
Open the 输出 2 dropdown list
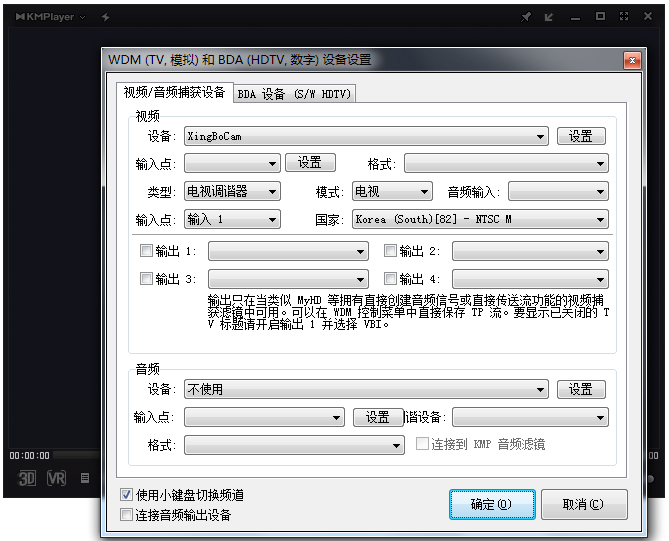click(530, 251)
